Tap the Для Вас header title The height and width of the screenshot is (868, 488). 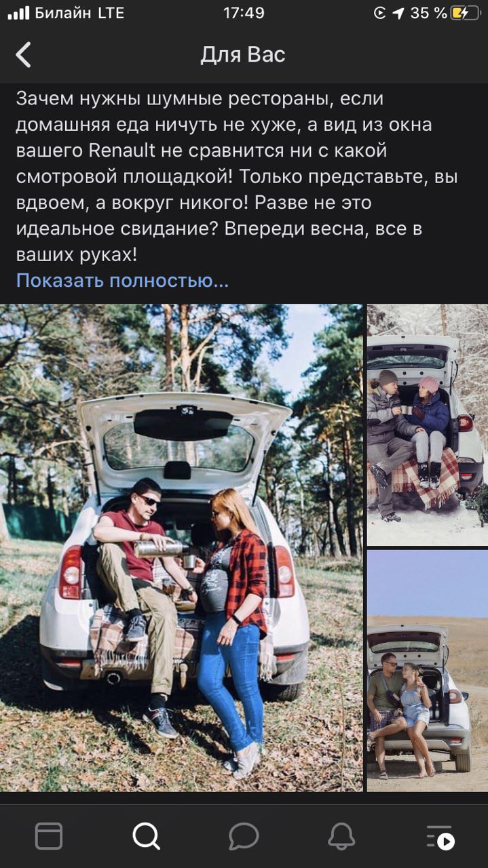pos(243,55)
